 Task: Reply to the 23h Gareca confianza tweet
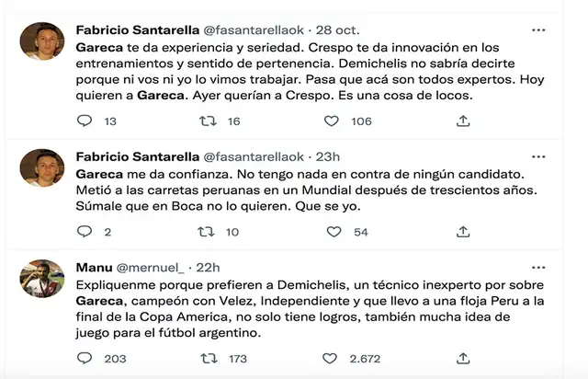(x=84, y=232)
